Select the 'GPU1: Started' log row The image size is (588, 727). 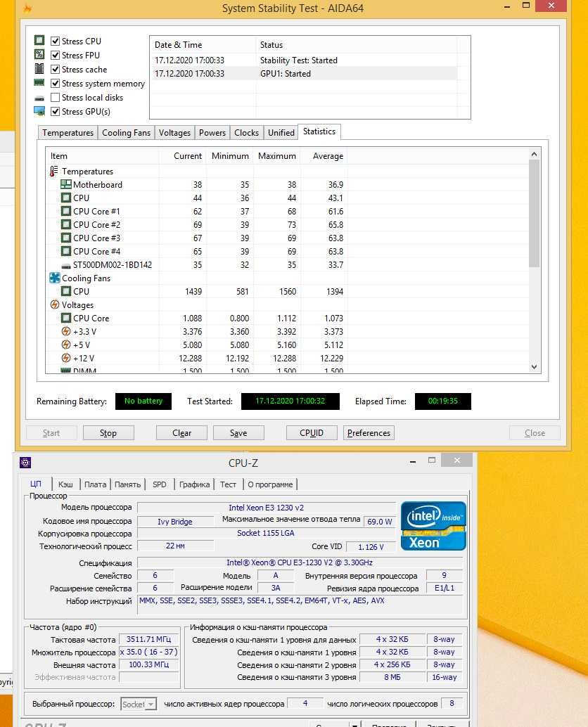point(305,73)
